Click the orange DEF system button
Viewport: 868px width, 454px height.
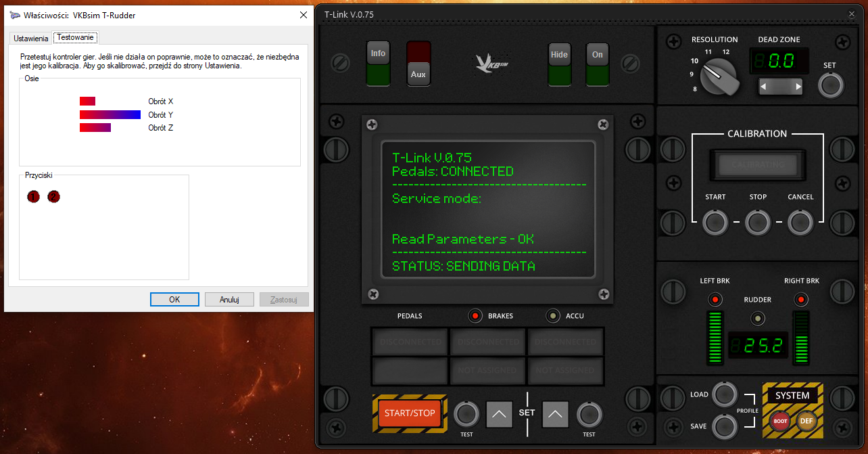(806, 421)
